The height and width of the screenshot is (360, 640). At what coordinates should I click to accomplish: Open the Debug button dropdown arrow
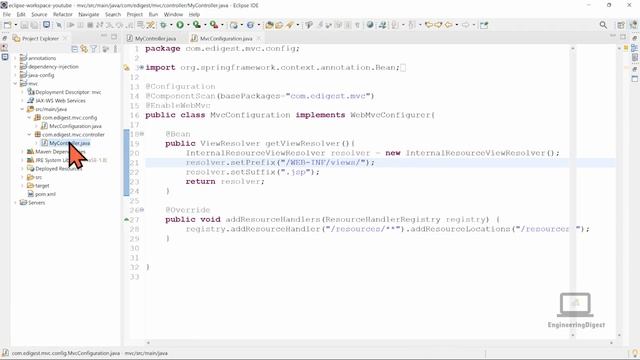(171, 25)
